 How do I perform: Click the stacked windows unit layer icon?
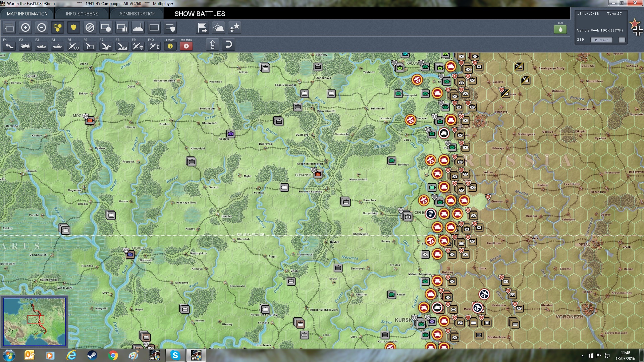pos(9,27)
